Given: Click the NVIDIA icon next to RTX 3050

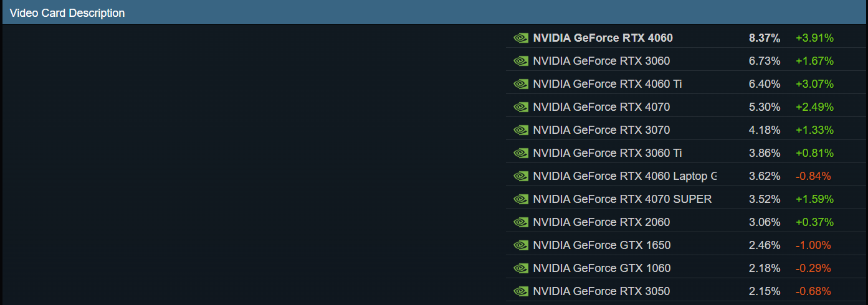Looking at the screenshot, I should [x=521, y=291].
